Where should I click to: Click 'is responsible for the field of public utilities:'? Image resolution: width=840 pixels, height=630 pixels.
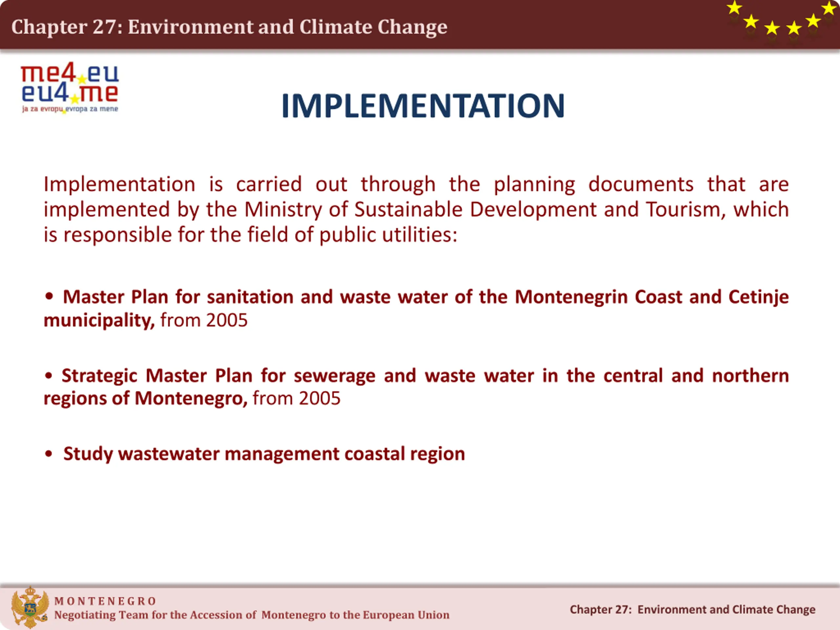250,235
